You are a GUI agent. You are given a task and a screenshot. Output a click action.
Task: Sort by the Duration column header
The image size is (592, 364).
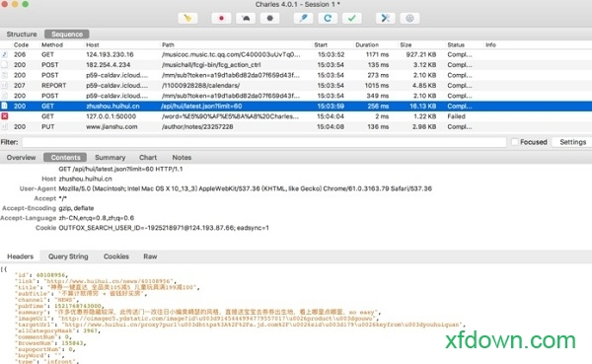367,45
